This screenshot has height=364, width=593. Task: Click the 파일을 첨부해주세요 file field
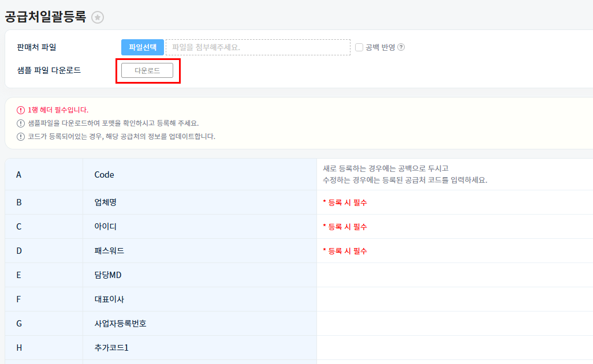click(258, 47)
